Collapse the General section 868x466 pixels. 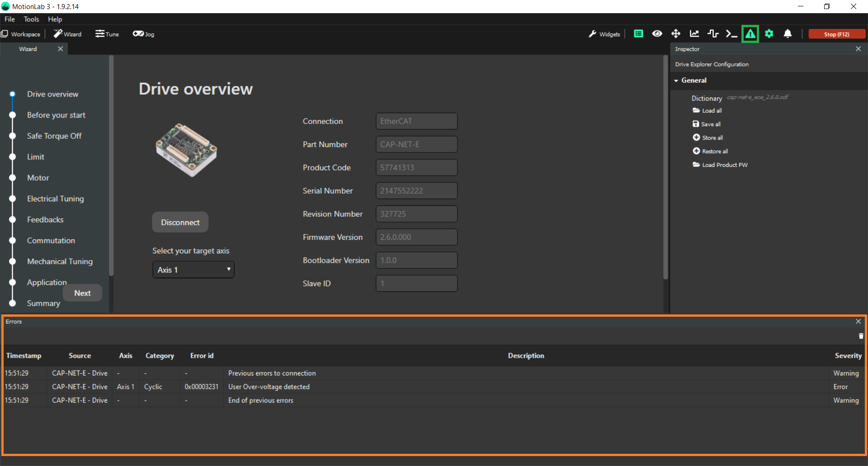[x=676, y=81]
